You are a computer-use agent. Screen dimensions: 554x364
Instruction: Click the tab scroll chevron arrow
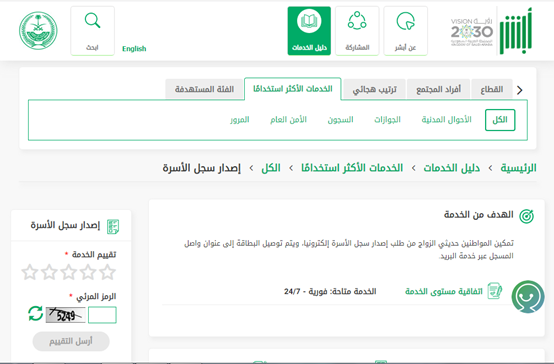[519, 90]
